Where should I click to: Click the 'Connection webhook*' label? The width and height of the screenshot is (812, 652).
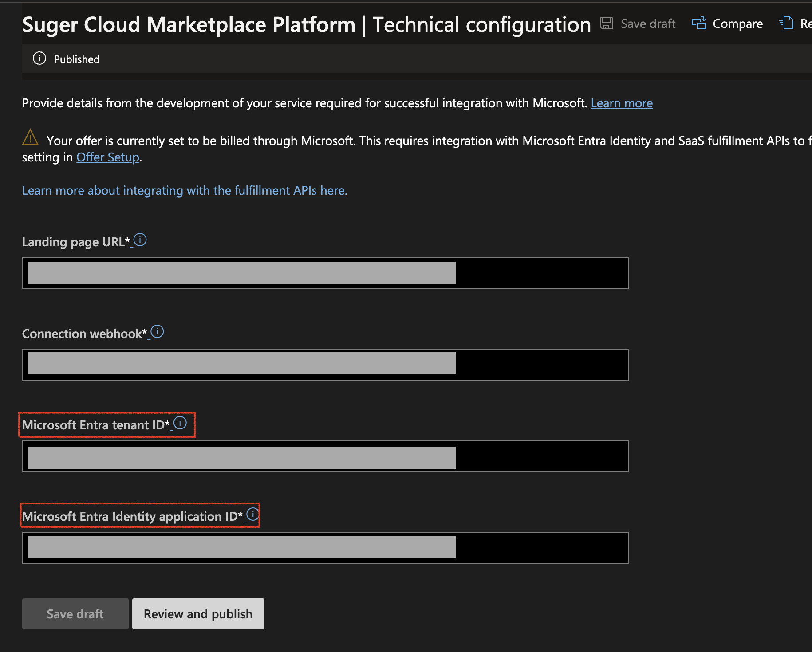pos(85,334)
